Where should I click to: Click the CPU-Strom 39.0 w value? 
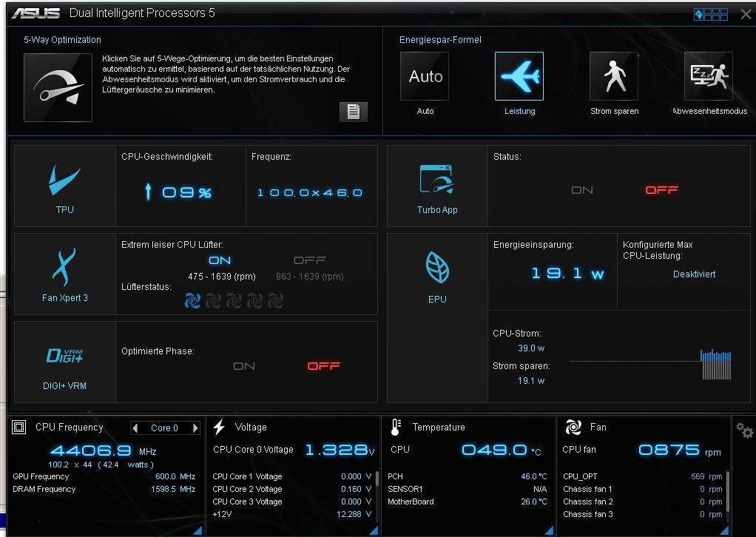point(531,348)
